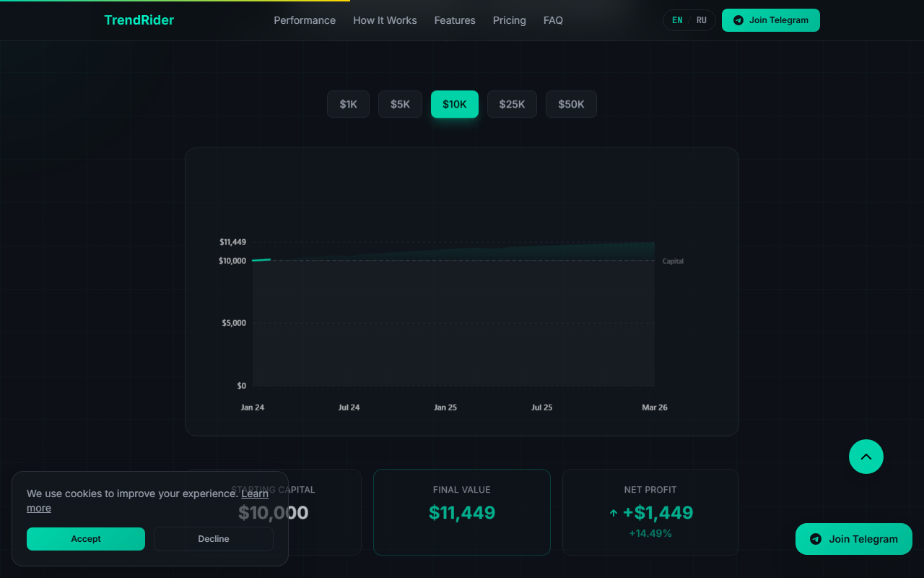924x578 pixels.
Task: Click header Join Telegram button
Action: (771, 20)
